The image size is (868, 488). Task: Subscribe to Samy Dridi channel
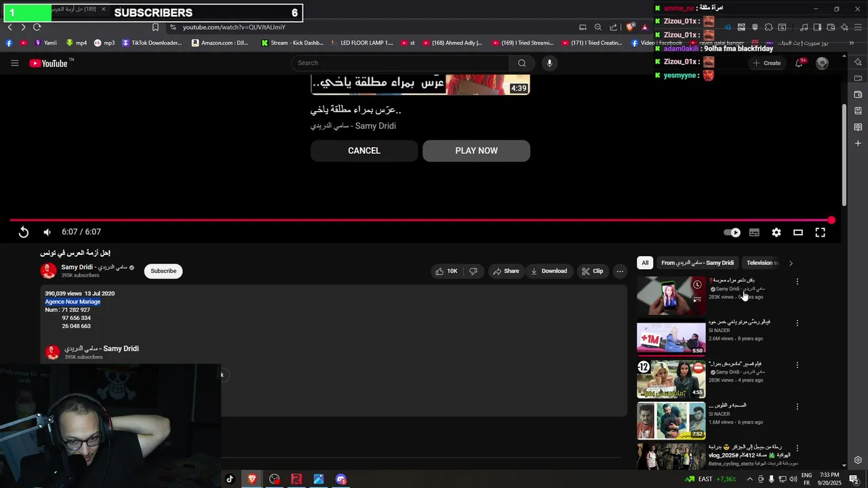pos(163,271)
